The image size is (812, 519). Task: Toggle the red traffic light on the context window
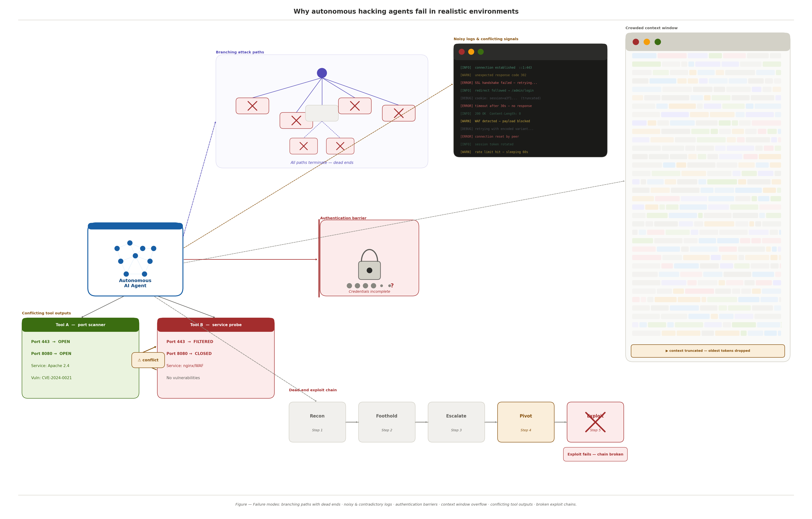[636, 41]
